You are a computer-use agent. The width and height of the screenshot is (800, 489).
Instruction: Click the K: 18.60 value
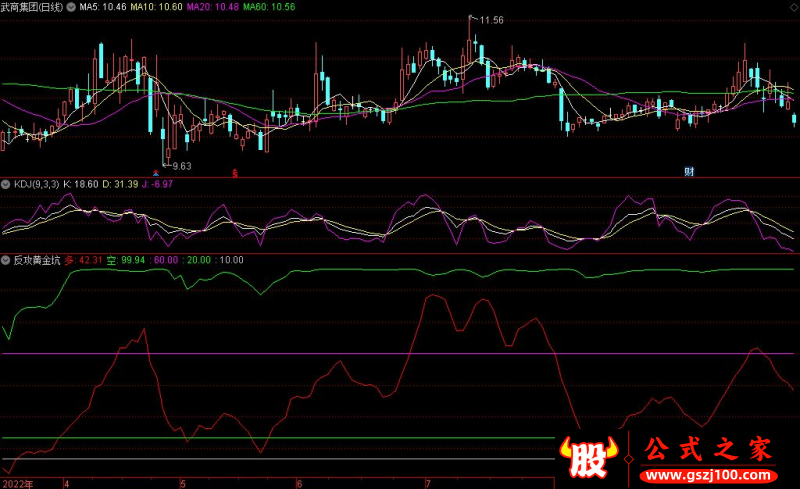81,184
